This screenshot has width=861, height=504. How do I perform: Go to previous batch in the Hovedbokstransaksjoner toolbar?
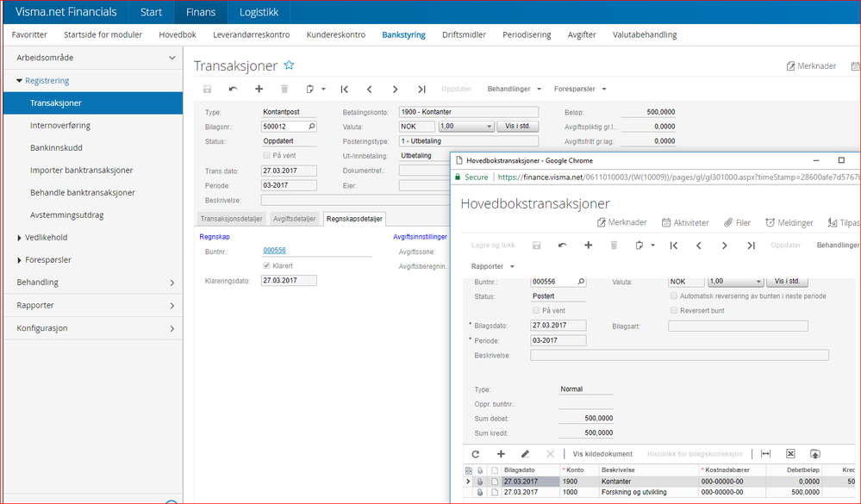(x=699, y=246)
